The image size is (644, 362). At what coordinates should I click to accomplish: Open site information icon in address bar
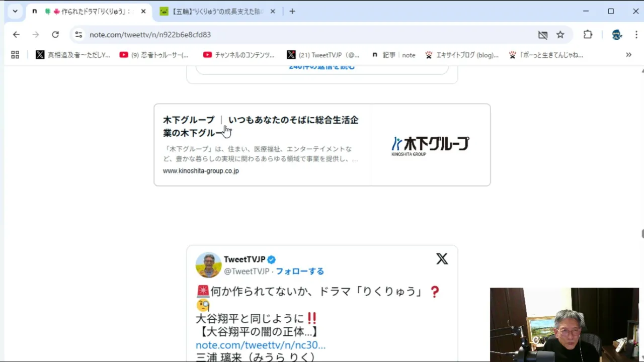pos(78,35)
